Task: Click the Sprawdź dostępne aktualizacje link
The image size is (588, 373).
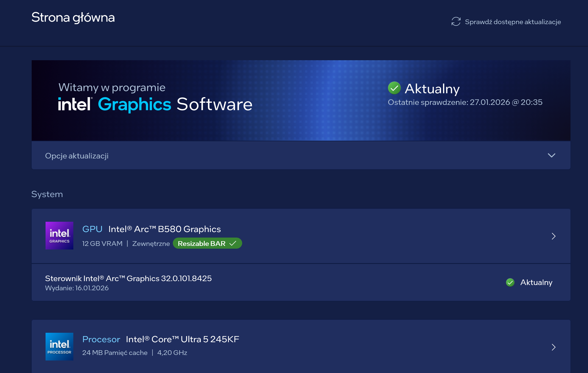Action: 513,22
